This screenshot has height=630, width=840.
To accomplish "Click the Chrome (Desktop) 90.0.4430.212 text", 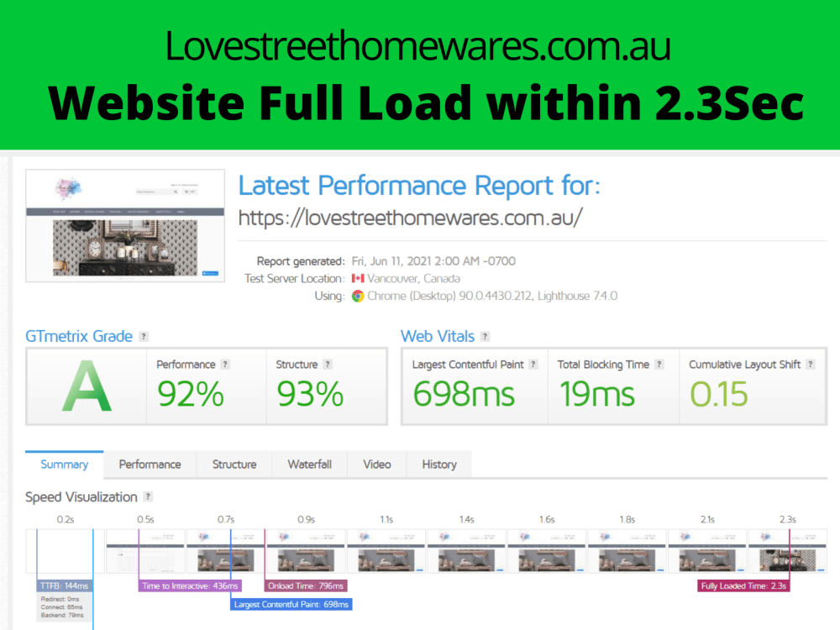I will pos(450,296).
